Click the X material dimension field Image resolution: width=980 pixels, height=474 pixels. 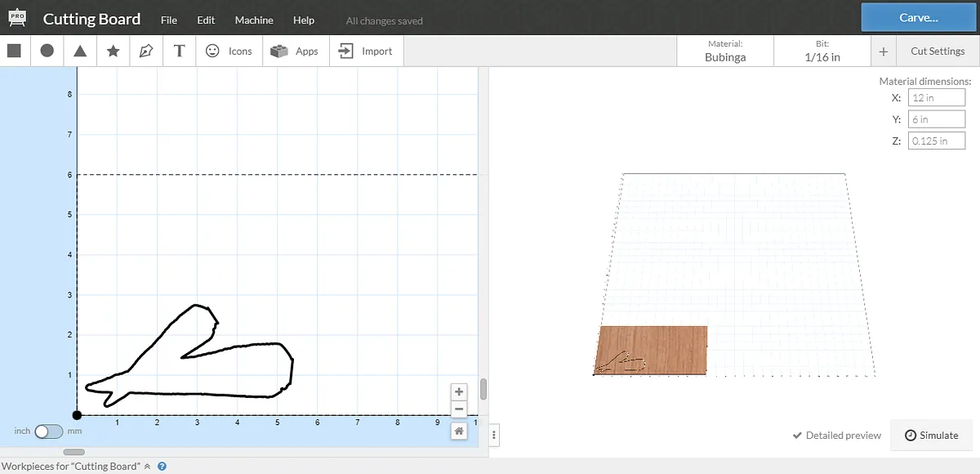(936, 97)
